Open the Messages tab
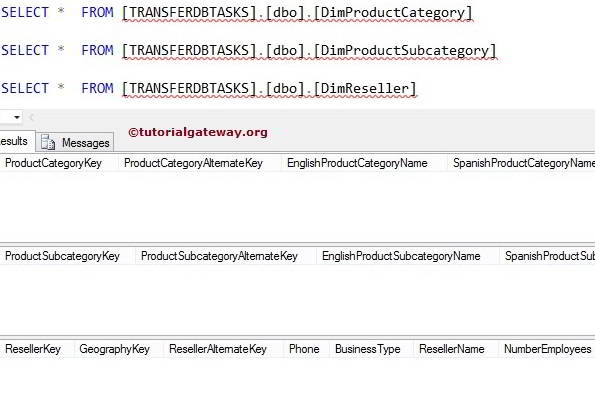595x419 pixels. click(75, 142)
